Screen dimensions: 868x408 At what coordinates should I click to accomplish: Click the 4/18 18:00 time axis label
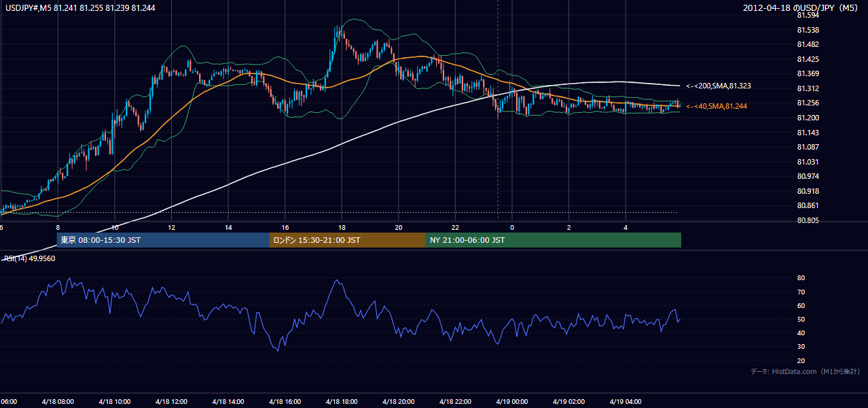[x=341, y=402]
